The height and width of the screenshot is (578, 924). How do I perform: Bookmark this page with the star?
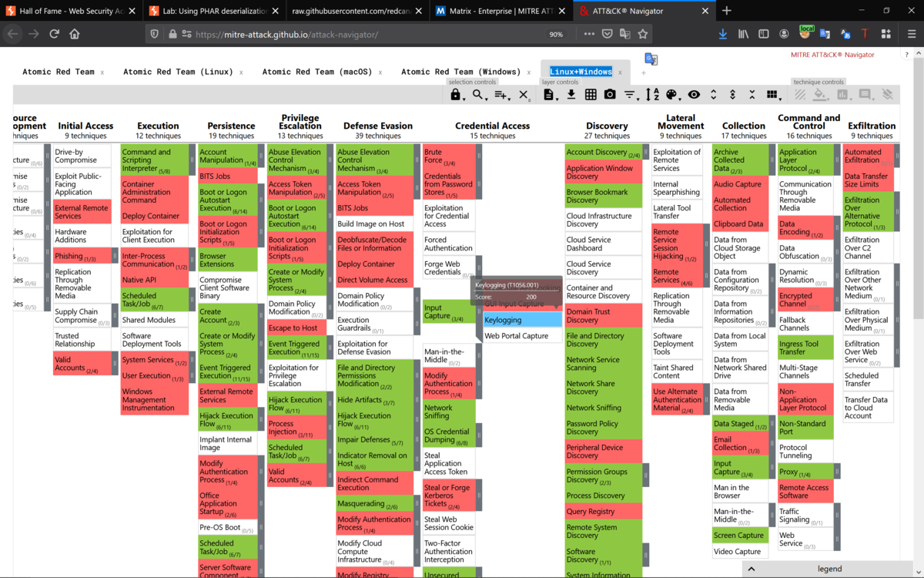[643, 34]
